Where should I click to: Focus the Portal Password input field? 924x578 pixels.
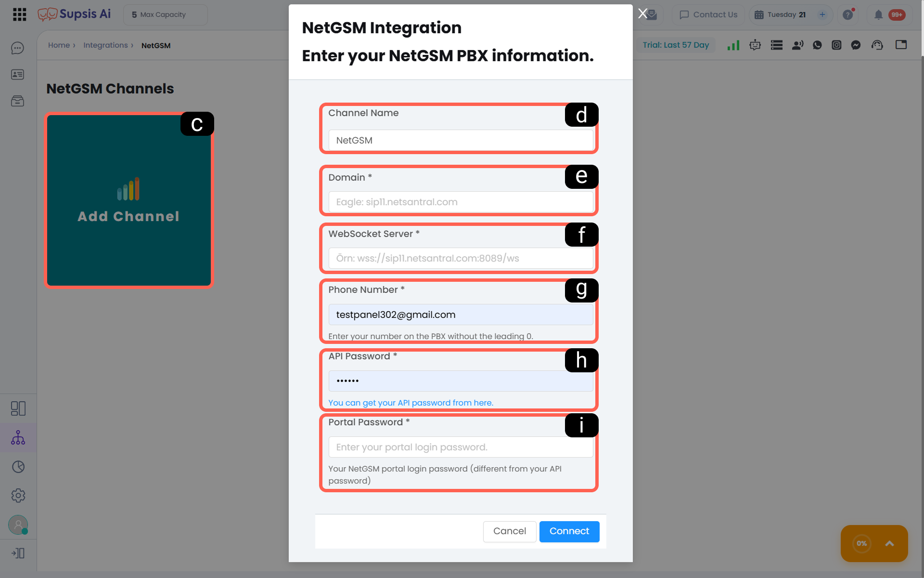461,447
